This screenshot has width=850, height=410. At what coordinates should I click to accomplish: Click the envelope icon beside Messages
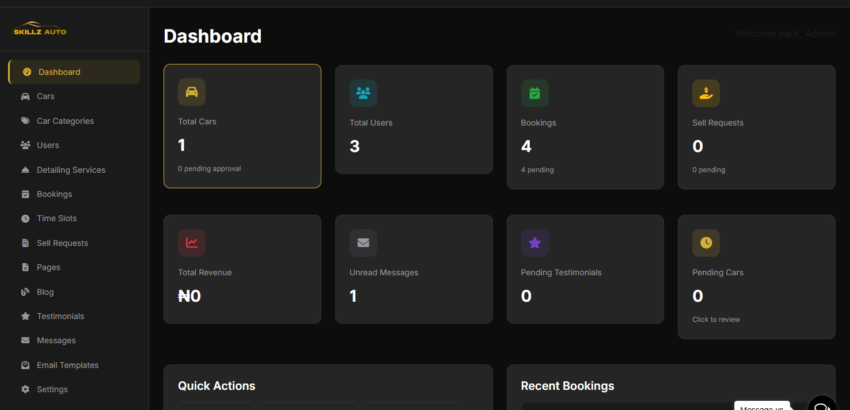[x=25, y=341]
